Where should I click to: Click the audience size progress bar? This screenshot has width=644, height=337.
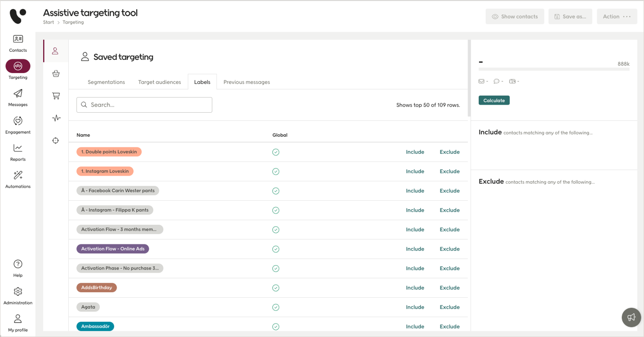[x=554, y=69]
